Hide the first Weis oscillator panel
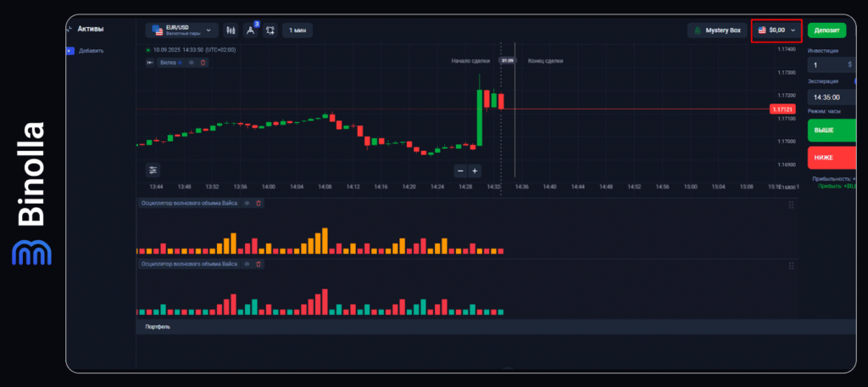This screenshot has width=868, height=387. click(247, 203)
